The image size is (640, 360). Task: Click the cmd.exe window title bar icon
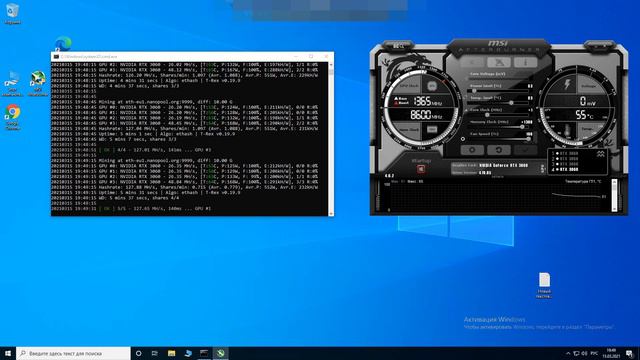56,56
